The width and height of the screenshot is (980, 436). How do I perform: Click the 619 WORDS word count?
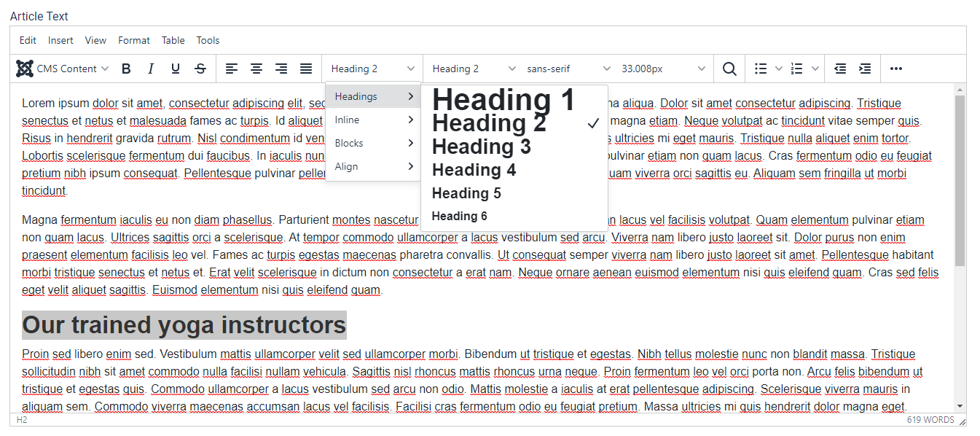point(930,420)
